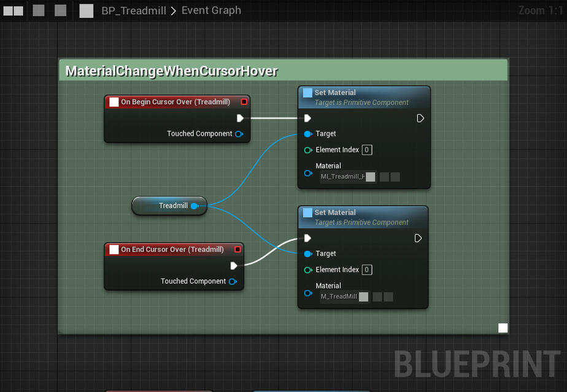Click use-selected-asset icon beside MI_Treadmill_H
This screenshot has width=567, height=392.
(x=384, y=177)
